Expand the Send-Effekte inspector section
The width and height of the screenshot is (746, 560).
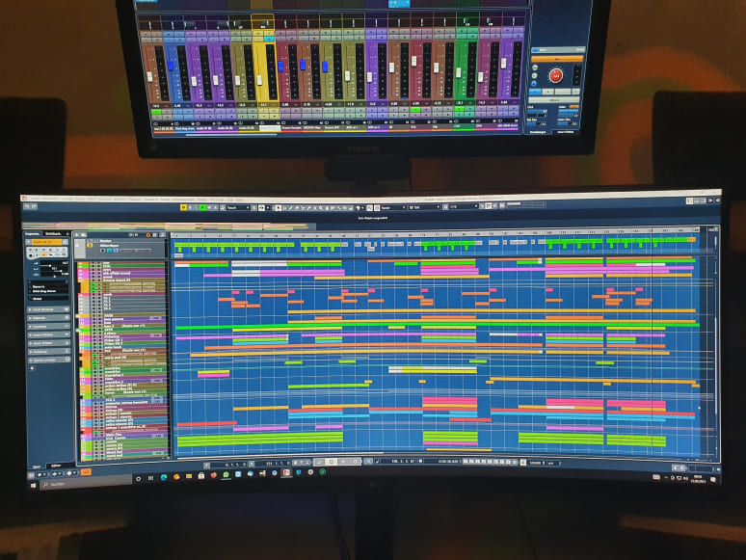[x=49, y=343]
